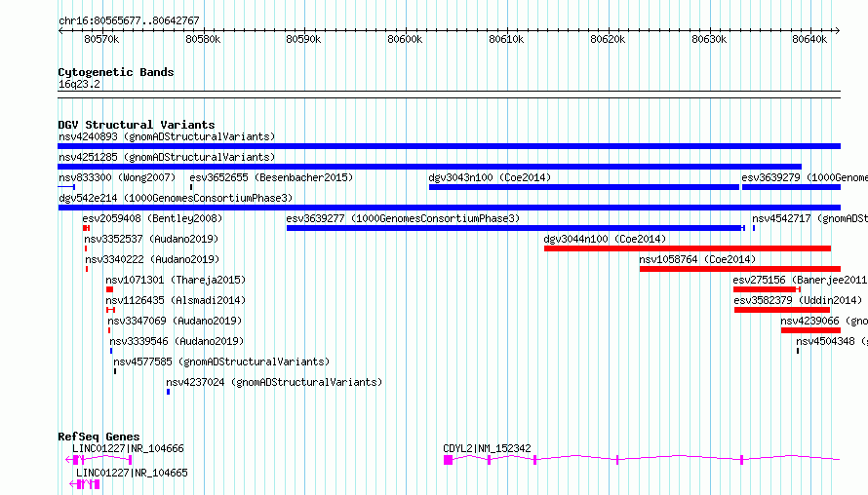This screenshot has width=868, height=495.
Task: Select the 80640k ruler tick label
Action: pos(809,39)
